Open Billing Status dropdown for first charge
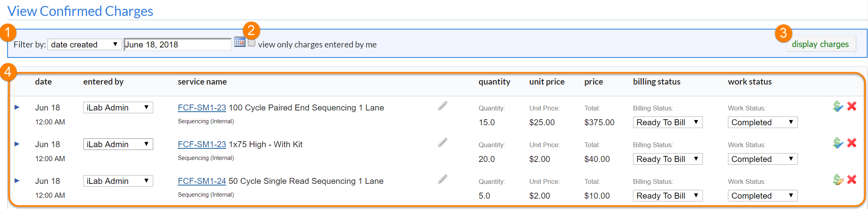868x209 pixels. pyautogui.click(x=667, y=122)
